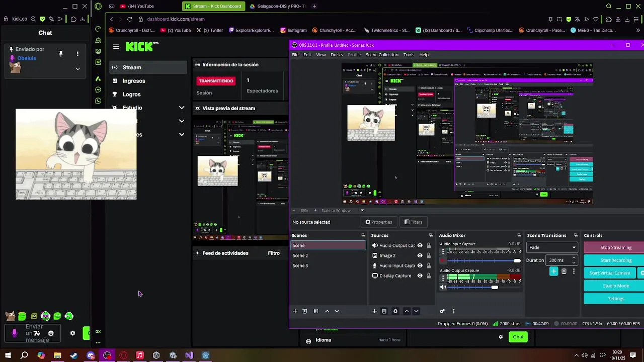The image size is (644, 362).
Task: Expand the Estudio sidebar section
Action: click(x=182, y=108)
